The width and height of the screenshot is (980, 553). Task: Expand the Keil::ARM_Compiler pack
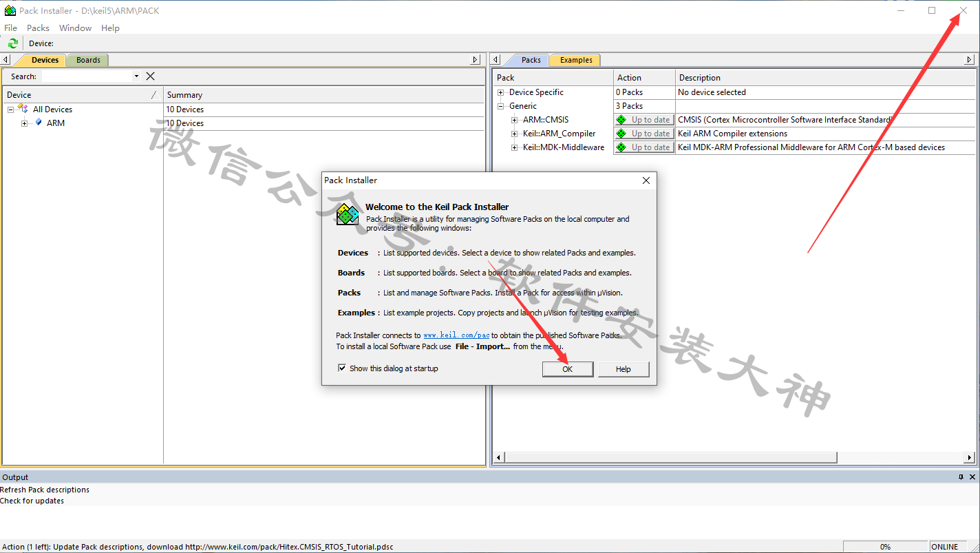pyautogui.click(x=515, y=134)
